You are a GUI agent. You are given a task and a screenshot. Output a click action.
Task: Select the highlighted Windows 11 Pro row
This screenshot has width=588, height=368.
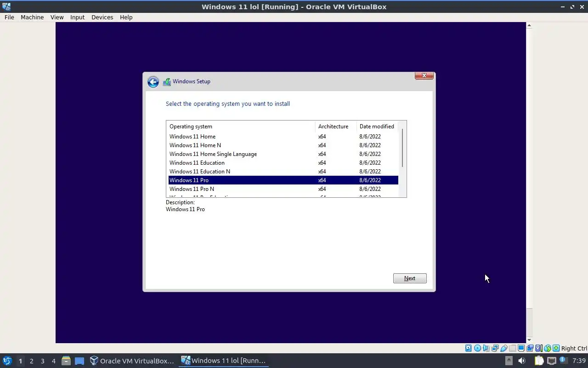pos(283,180)
